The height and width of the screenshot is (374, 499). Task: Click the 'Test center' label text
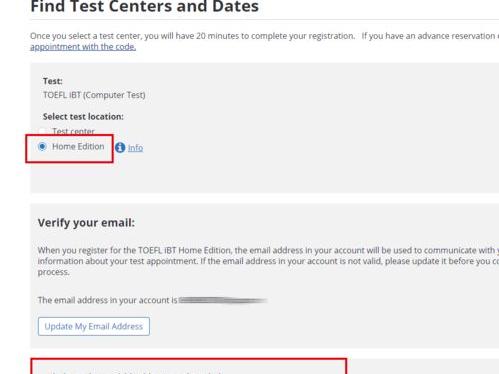click(73, 131)
